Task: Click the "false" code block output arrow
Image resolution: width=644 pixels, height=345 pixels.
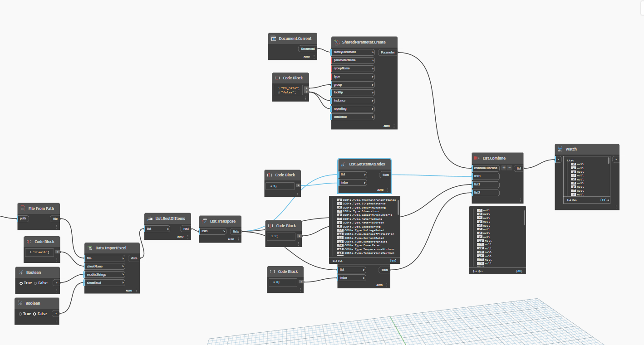Action: 307,92
